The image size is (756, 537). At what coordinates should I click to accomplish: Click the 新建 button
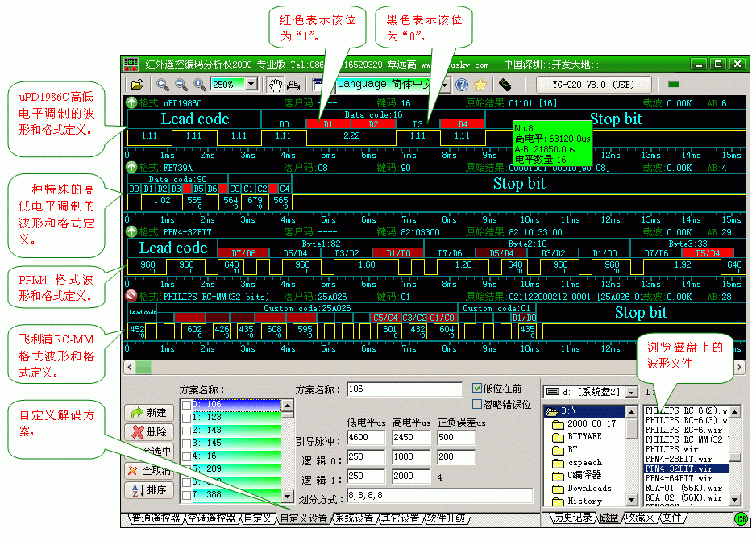click(x=149, y=412)
